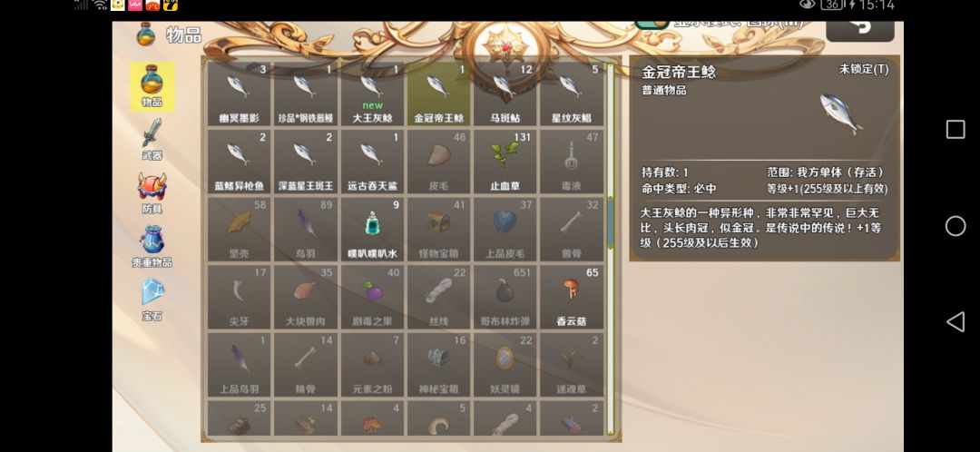Choose the 止血草 herb item
The image size is (980, 452).
coord(505,162)
